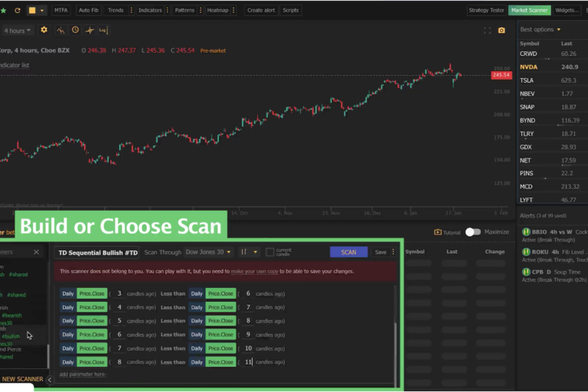This screenshot has height=392, width=588.
Task: Open the Widgets menu
Action: [567, 11]
